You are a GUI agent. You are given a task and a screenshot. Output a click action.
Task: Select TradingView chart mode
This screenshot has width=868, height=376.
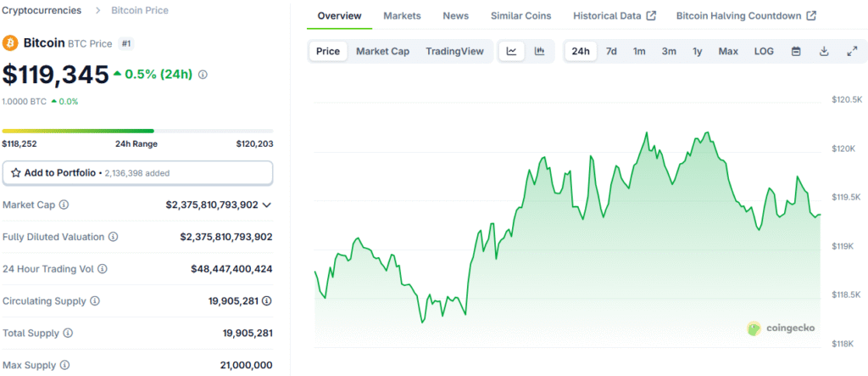pos(454,52)
